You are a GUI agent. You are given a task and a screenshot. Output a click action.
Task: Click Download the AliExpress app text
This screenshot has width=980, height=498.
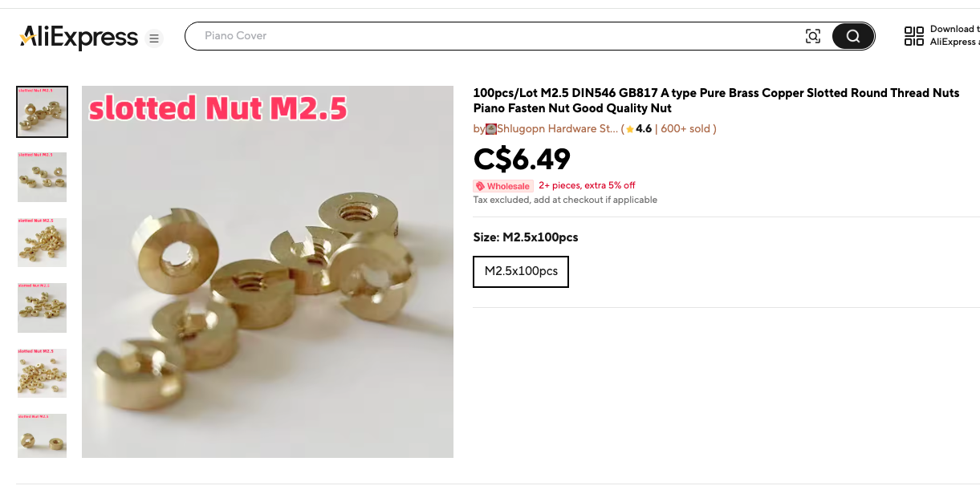point(954,36)
